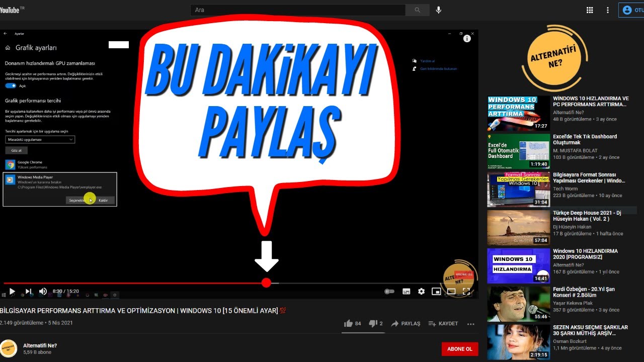
Task: Open more actions three-dot menu below video
Action: pos(471,324)
